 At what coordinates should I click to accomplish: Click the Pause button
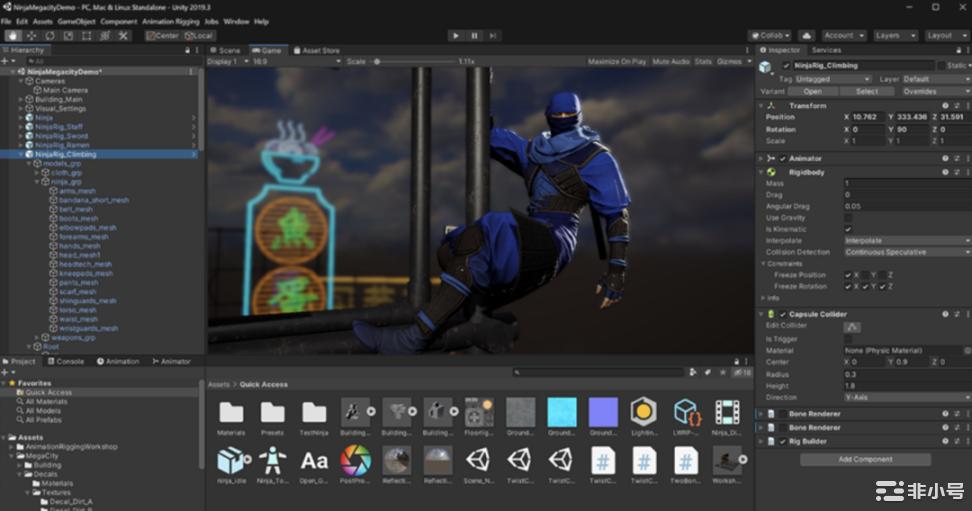474,35
